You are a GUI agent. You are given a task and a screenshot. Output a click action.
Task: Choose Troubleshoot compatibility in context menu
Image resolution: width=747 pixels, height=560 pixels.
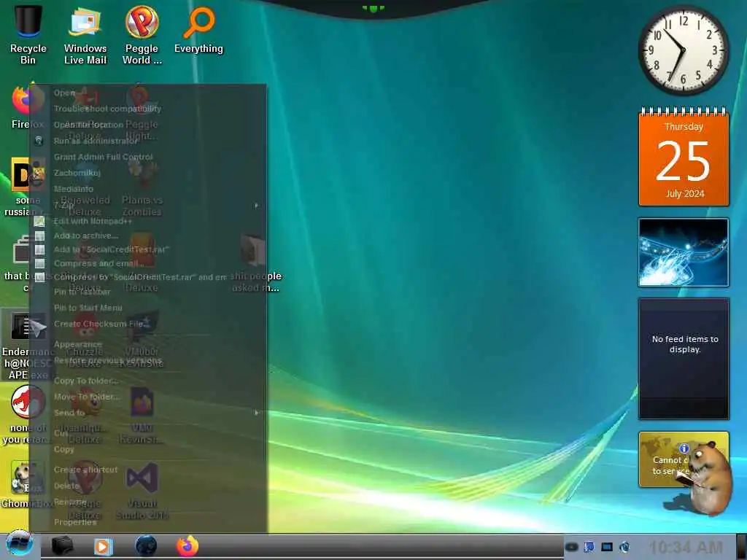click(147, 109)
